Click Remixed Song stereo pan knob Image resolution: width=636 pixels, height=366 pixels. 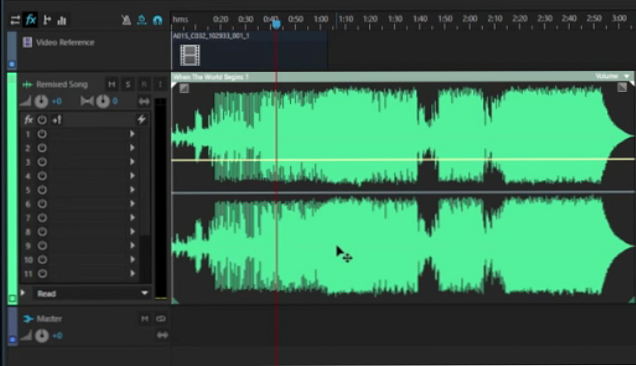[103, 101]
